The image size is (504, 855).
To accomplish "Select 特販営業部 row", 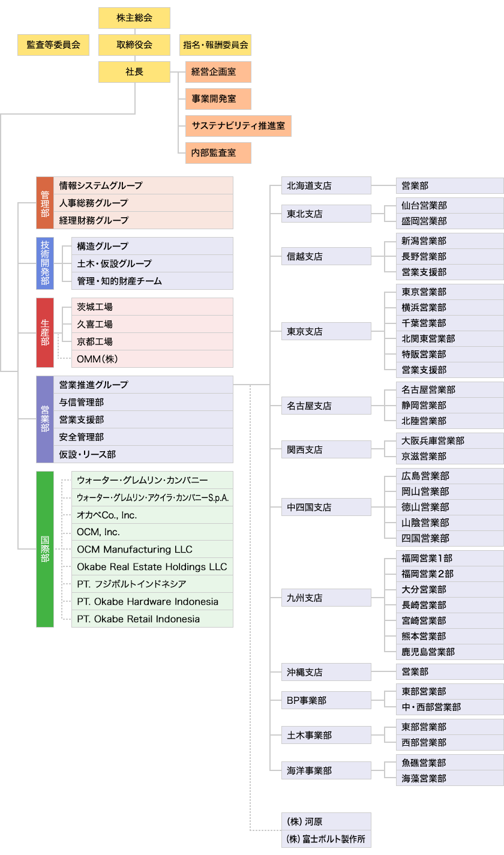I will [450, 354].
